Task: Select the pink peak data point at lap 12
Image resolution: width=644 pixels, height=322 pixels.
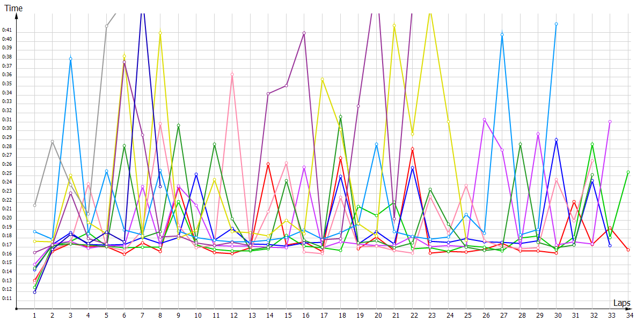Action: (x=232, y=75)
